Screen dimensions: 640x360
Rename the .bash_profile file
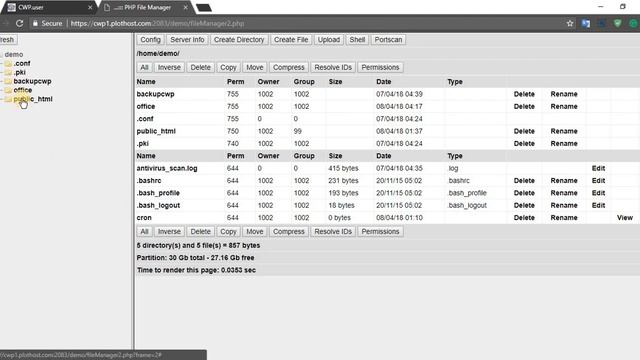coord(564,193)
